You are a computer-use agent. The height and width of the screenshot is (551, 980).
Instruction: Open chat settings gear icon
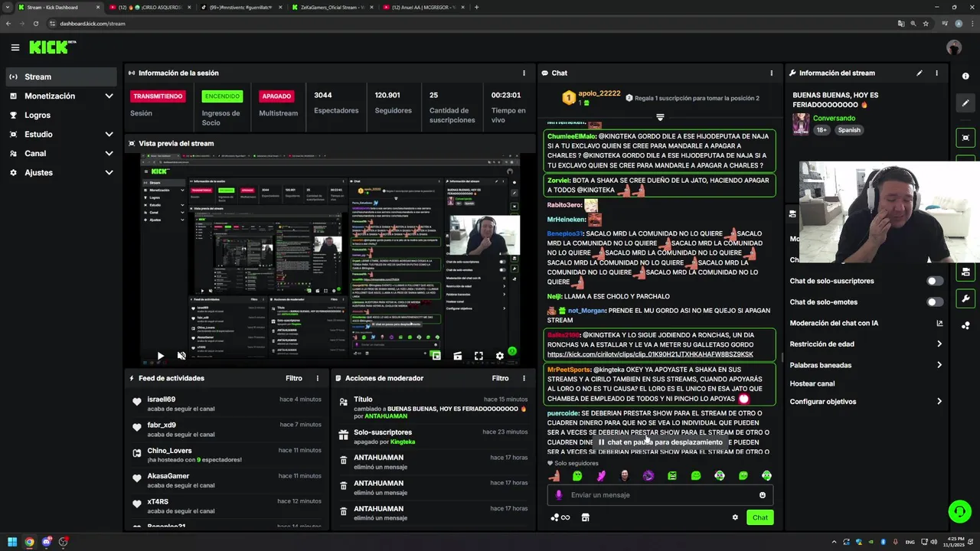[x=735, y=517]
